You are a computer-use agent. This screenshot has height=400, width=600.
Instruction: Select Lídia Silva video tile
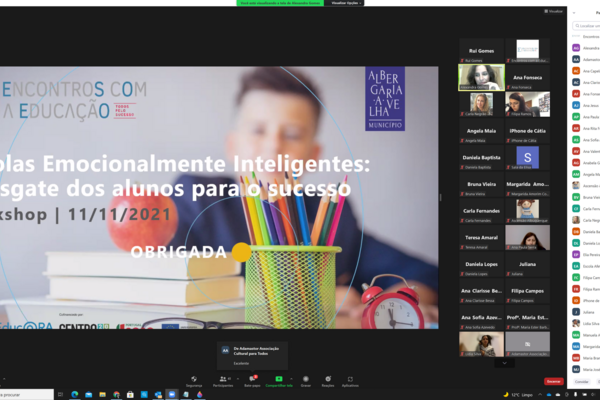coord(481,344)
